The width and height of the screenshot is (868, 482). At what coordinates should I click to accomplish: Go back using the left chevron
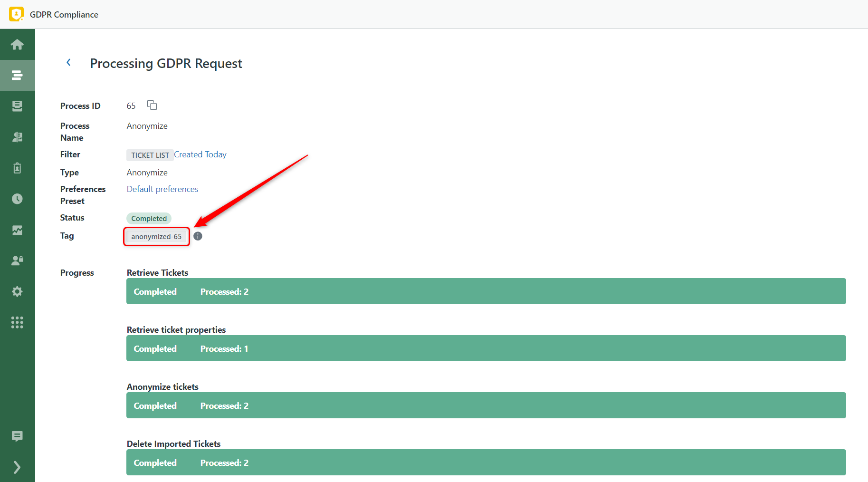click(68, 62)
